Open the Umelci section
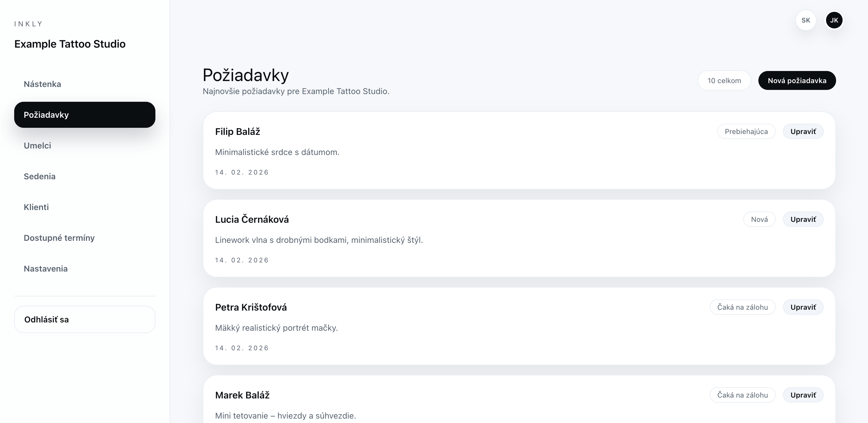This screenshot has width=868, height=423. tap(38, 146)
